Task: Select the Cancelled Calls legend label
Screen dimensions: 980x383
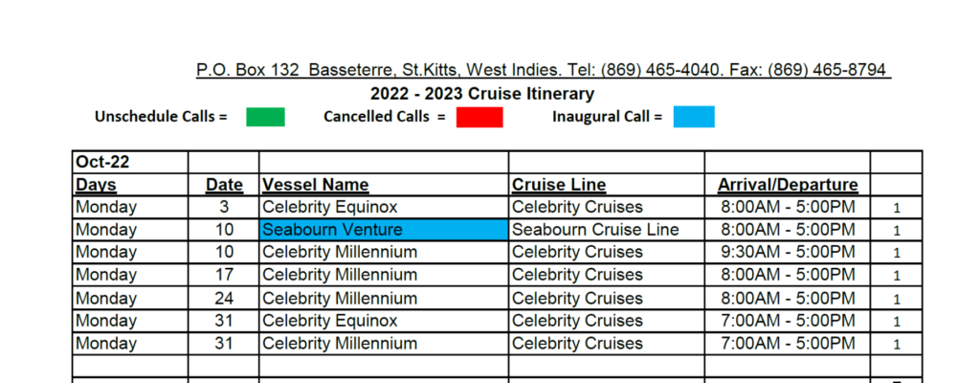Action: pos(385,117)
